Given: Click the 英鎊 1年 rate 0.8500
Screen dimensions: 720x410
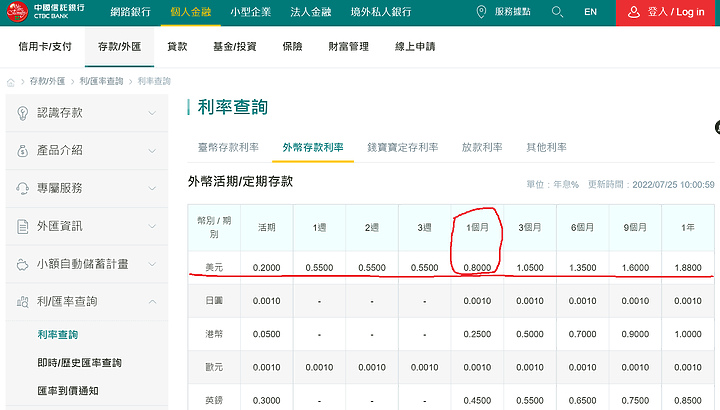Looking at the screenshot, I should 688,400.
